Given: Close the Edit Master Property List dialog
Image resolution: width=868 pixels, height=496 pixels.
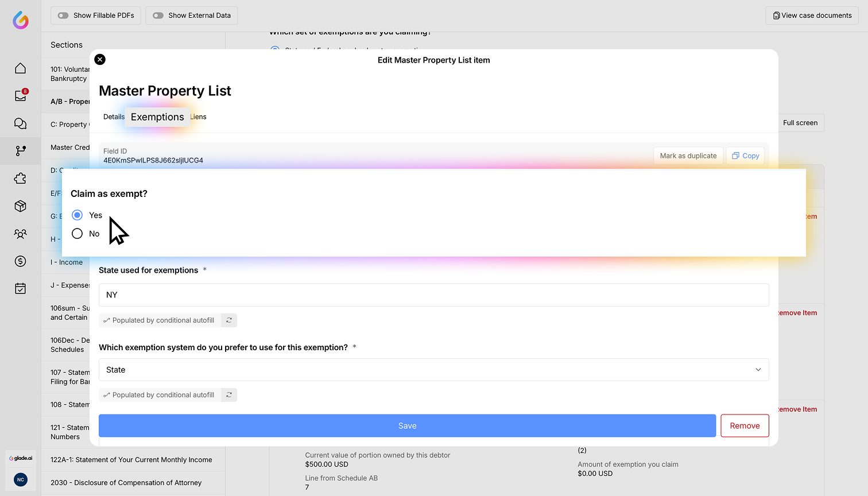Looking at the screenshot, I should pos(100,59).
